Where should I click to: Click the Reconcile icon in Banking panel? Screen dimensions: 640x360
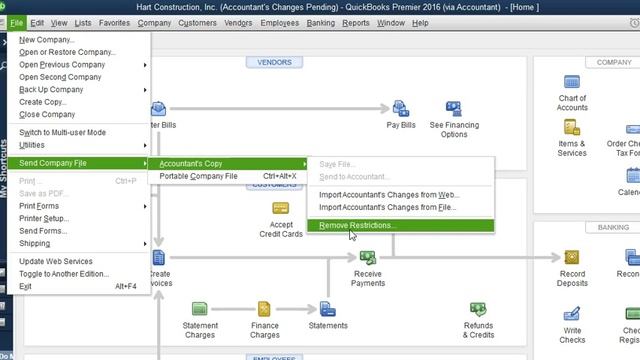coord(633,257)
